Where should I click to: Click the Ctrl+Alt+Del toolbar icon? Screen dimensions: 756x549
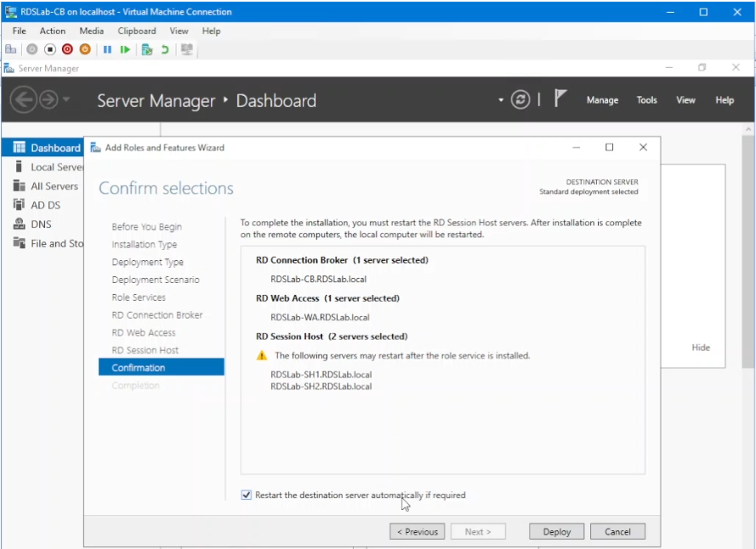[x=10, y=49]
